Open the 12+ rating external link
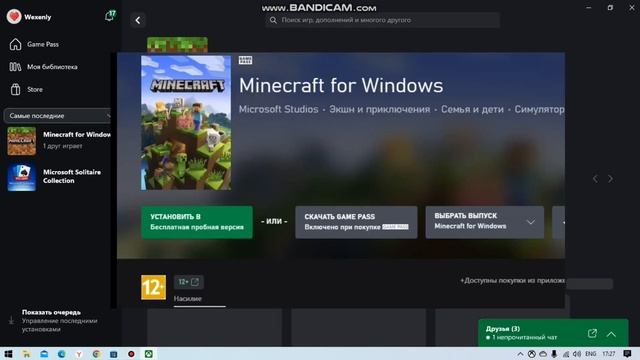The image size is (640, 360). pos(189,282)
